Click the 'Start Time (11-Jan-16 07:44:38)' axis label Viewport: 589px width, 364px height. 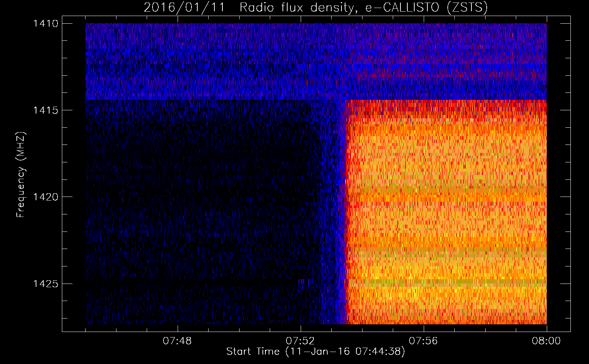click(316, 352)
